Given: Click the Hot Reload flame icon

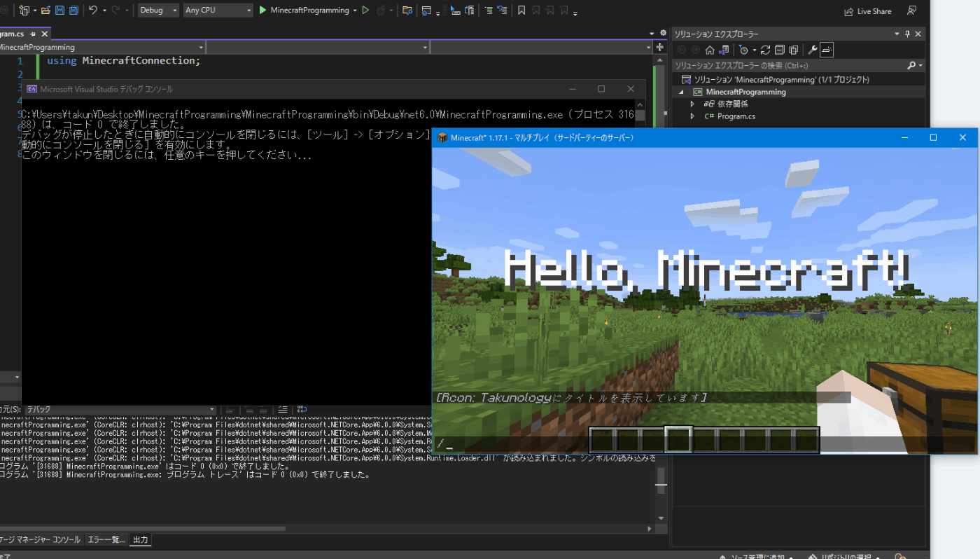Looking at the screenshot, I should pos(381,11).
